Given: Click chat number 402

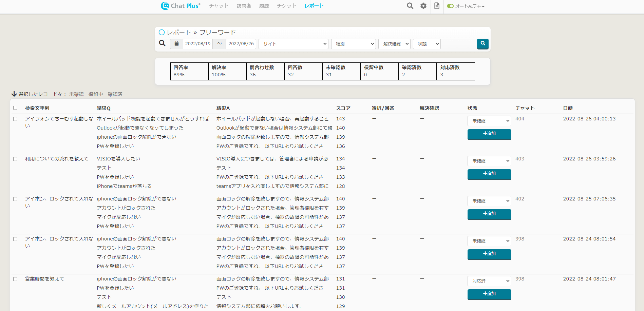Looking at the screenshot, I should [x=519, y=199].
